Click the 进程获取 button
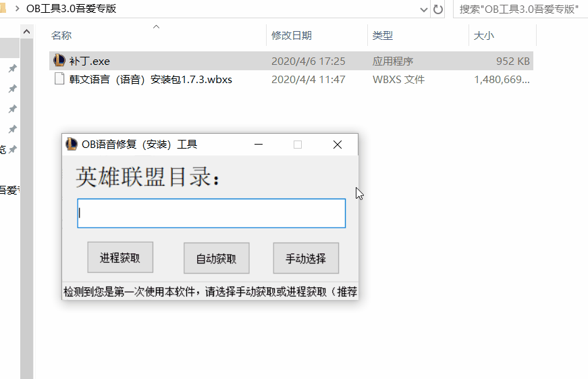The width and height of the screenshot is (588, 379). pos(120,257)
